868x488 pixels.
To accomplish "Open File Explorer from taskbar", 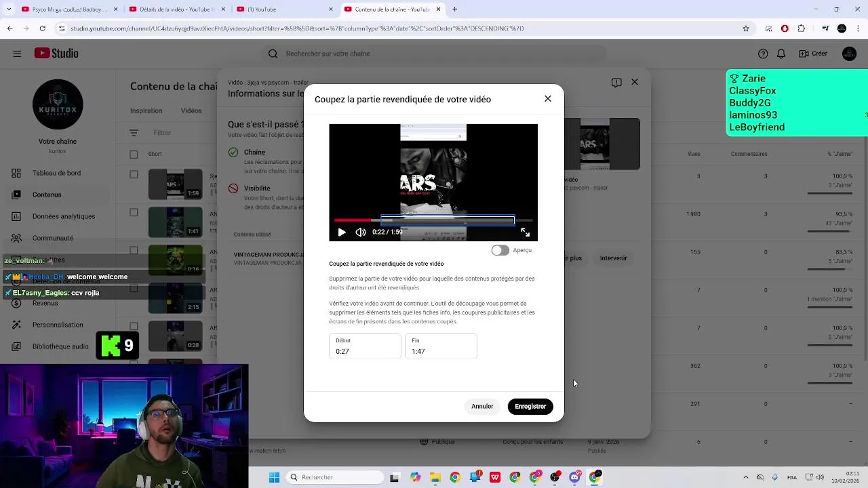I will click(435, 477).
